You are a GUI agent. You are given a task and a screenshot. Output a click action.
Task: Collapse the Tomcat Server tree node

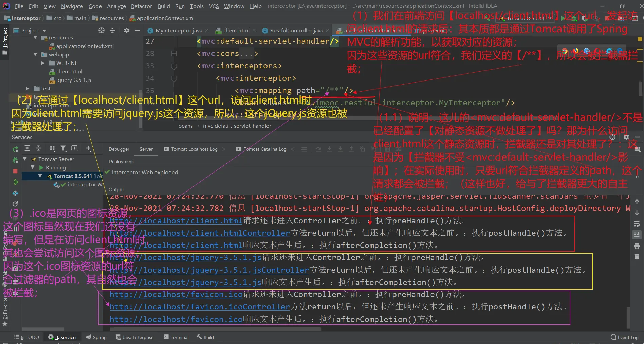25,159
